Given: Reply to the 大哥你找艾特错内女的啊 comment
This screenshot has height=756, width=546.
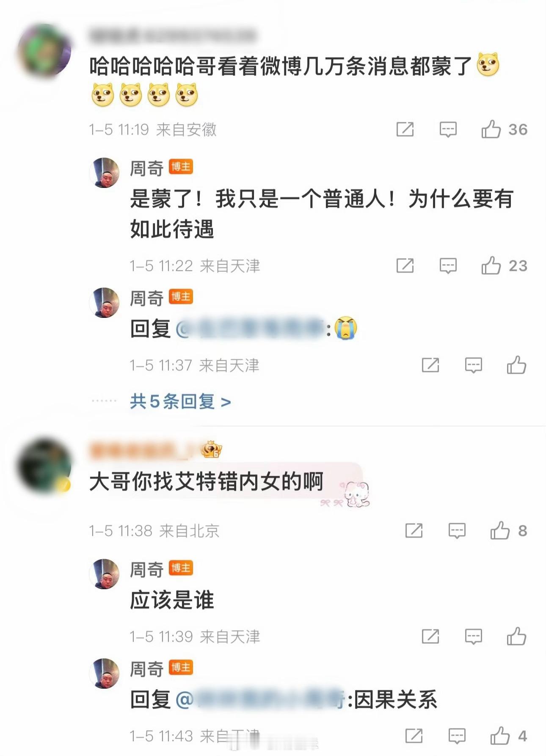Looking at the screenshot, I should click(x=457, y=530).
